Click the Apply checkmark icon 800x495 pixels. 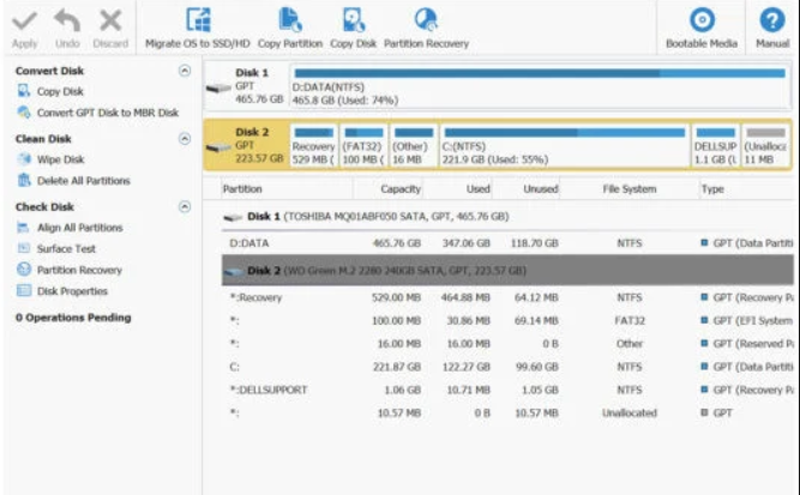(x=25, y=20)
